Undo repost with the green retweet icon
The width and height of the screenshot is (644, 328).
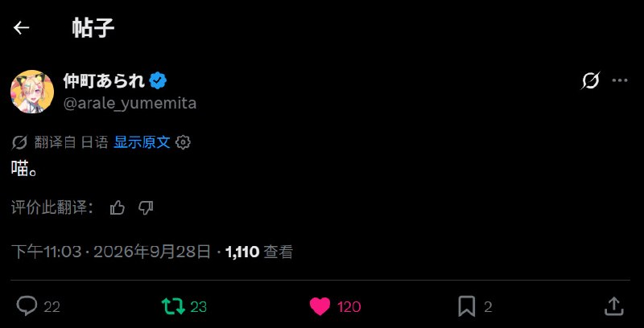(x=173, y=306)
